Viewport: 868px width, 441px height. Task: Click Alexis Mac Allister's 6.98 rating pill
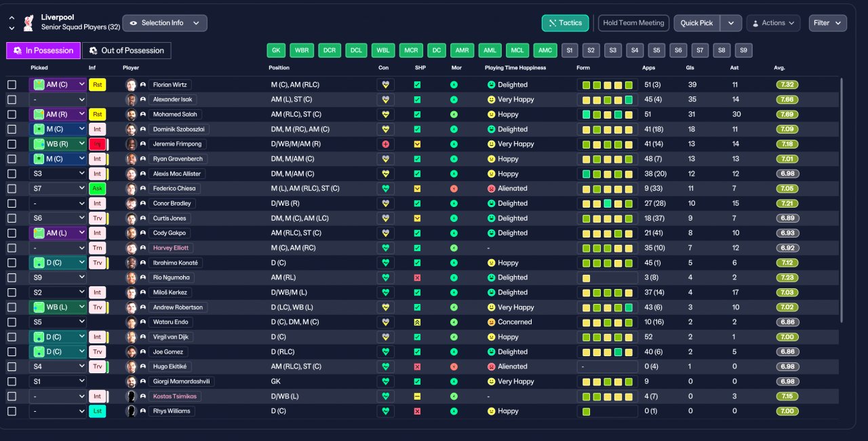pyautogui.click(x=787, y=174)
